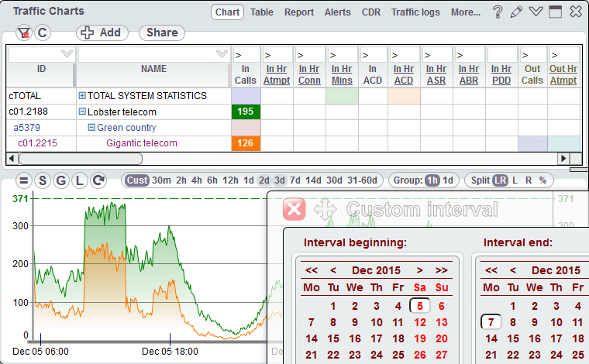The width and height of the screenshot is (589, 364).
Task: Collapse the Lobster telecom tree node
Action: tap(82, 112)
